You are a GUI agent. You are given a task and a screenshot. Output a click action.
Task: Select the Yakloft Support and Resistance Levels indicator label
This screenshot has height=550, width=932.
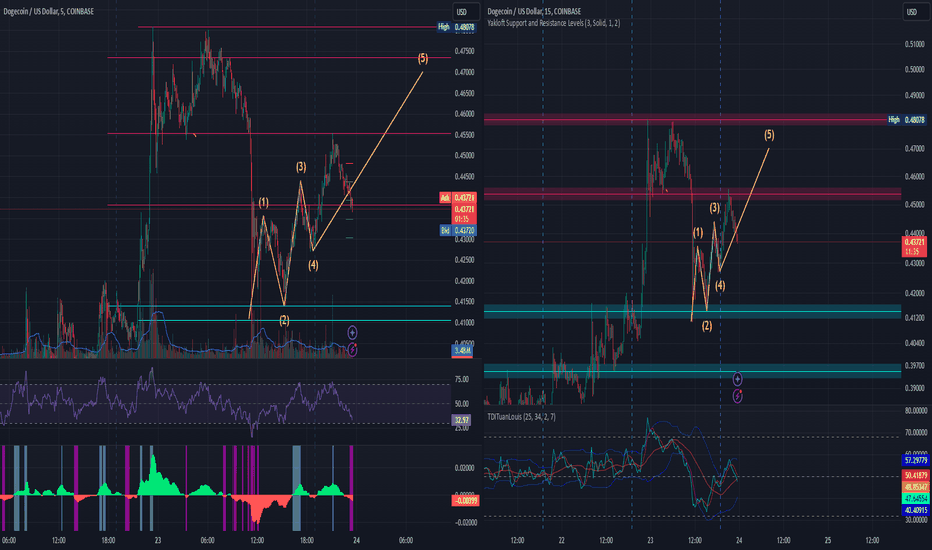(x=554, y=23)
